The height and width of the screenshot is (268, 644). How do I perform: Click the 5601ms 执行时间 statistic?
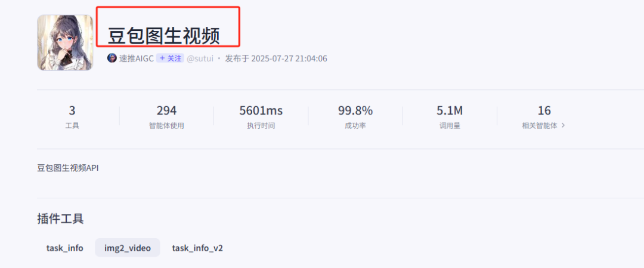click(261, 117)
